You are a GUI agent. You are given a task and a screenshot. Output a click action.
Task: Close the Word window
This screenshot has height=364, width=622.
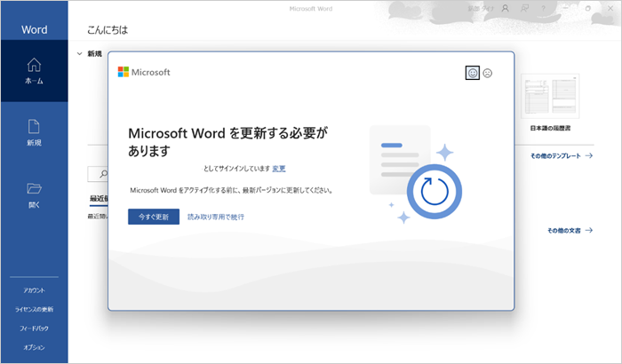pyautogui.click(x=610, y=8)
